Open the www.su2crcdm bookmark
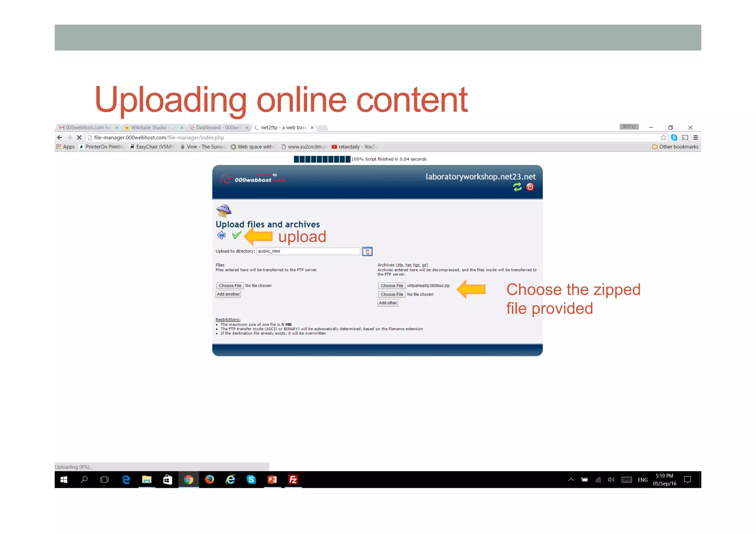Viewport: 756px width, 534px height. tap(304, 147)
